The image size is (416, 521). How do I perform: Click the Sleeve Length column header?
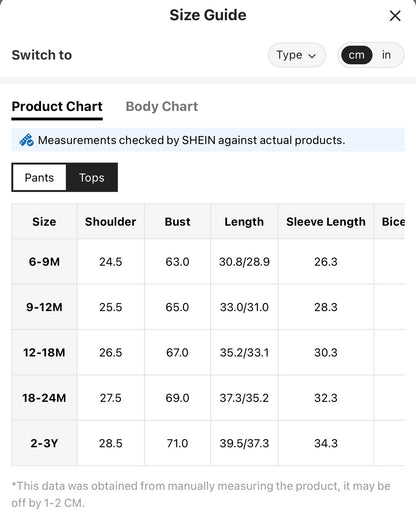326,222
